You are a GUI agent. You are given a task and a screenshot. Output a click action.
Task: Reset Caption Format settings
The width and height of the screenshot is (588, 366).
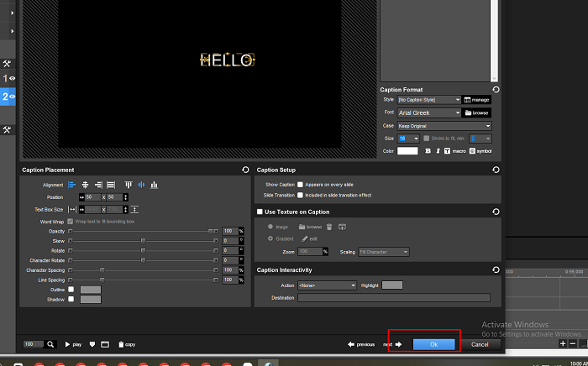click(x=496, y=90)
